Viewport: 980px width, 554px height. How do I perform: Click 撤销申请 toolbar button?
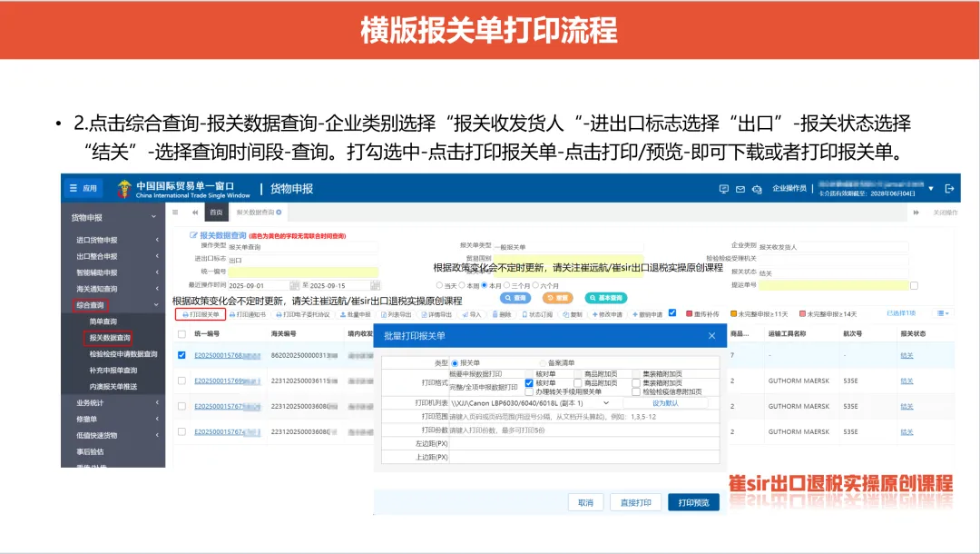pyautogui.click(x=648, y=314)
